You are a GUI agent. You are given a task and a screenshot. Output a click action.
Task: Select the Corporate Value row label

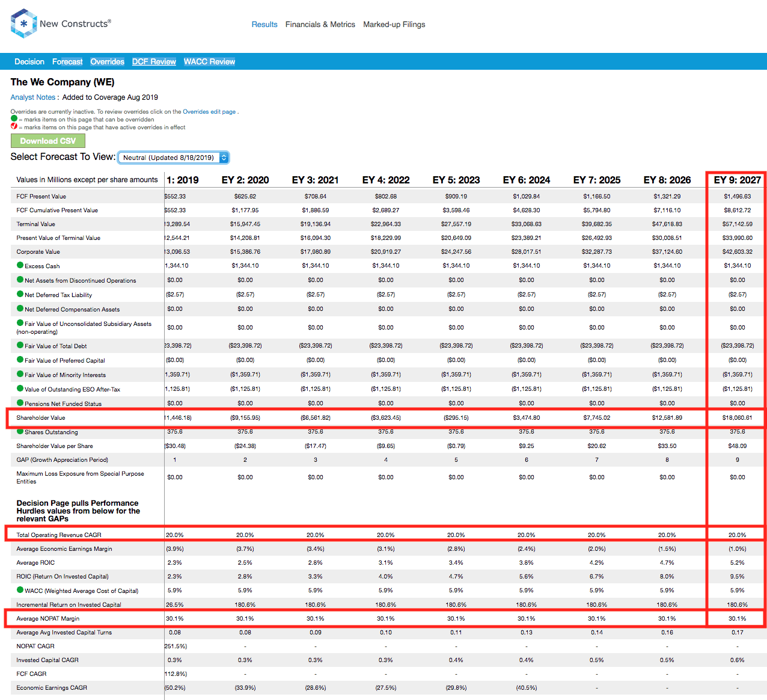coord(38,252)
